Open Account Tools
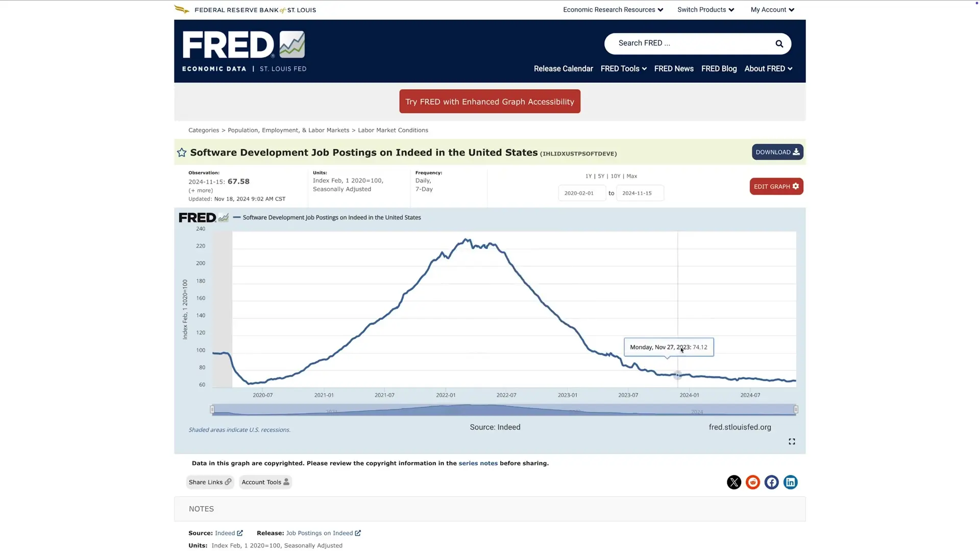The height and width of the screenshot is (551, 980). point(265,482)
